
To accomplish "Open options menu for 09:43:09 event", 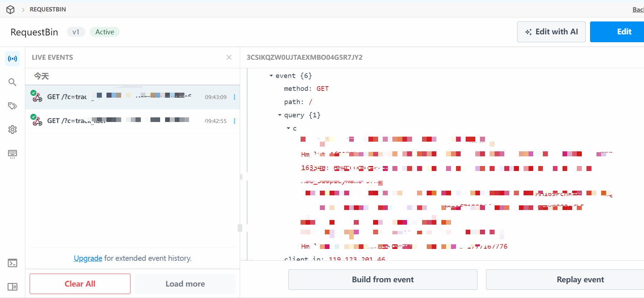I will [234, 97].
